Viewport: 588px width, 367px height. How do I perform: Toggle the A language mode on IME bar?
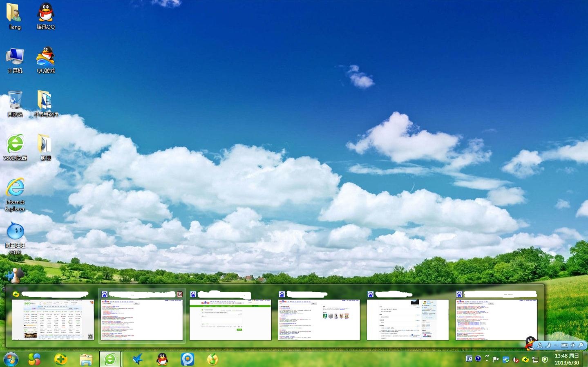tap(539, 345)
